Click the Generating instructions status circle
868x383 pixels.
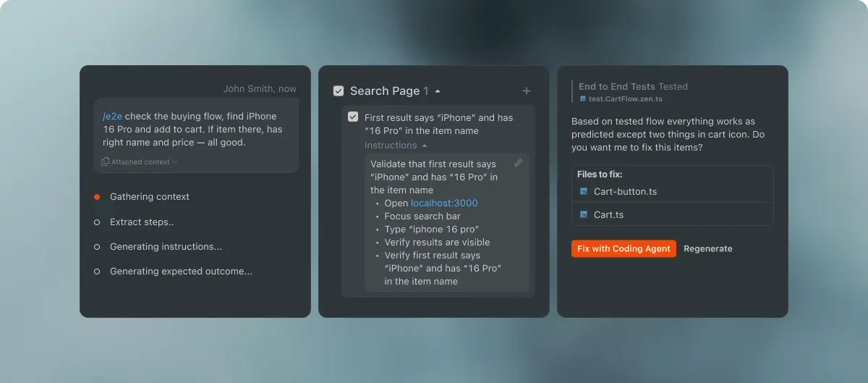coord(97,247)
